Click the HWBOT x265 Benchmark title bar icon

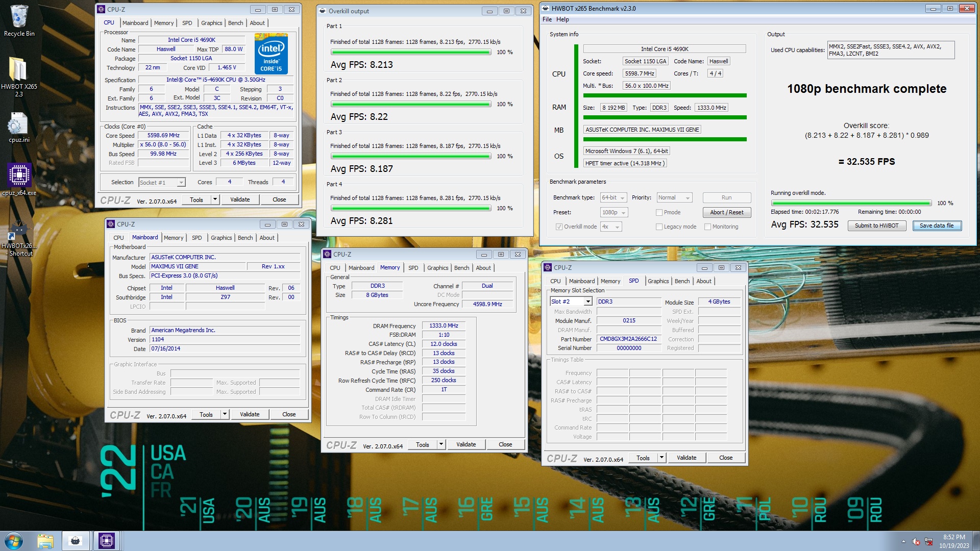click(x=546, y=8)
